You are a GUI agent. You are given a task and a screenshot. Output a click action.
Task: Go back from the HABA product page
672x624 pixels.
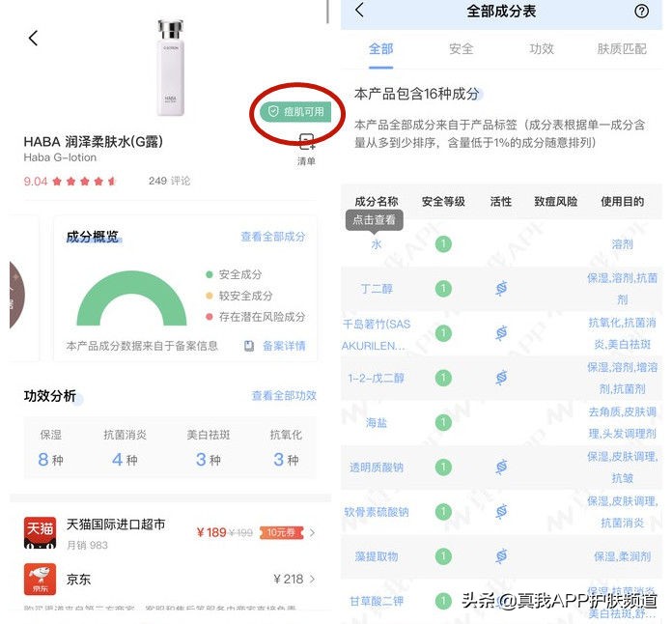pyautogui.click(x=34, y=39)
